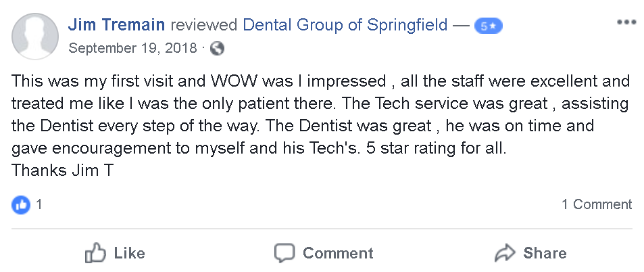Click the "Thanks Jim T" sign-off line
This screenshot has width=644, height=272.
(x=61, y=171)
